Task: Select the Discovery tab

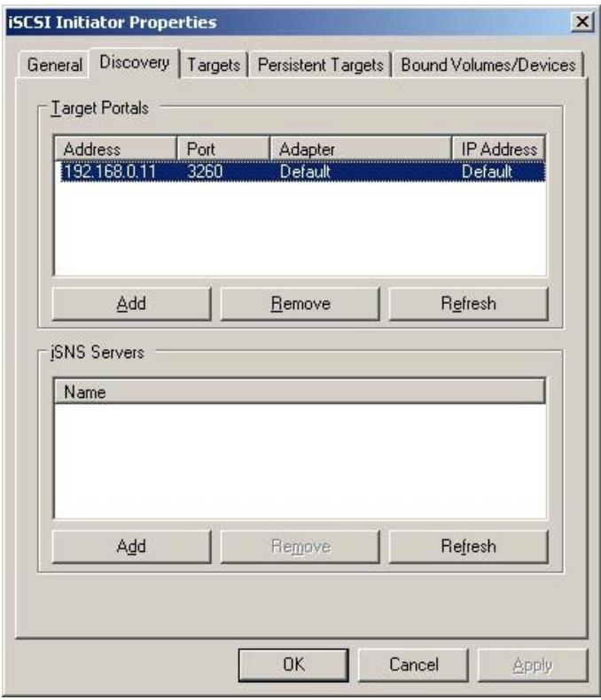Action: 135,63
